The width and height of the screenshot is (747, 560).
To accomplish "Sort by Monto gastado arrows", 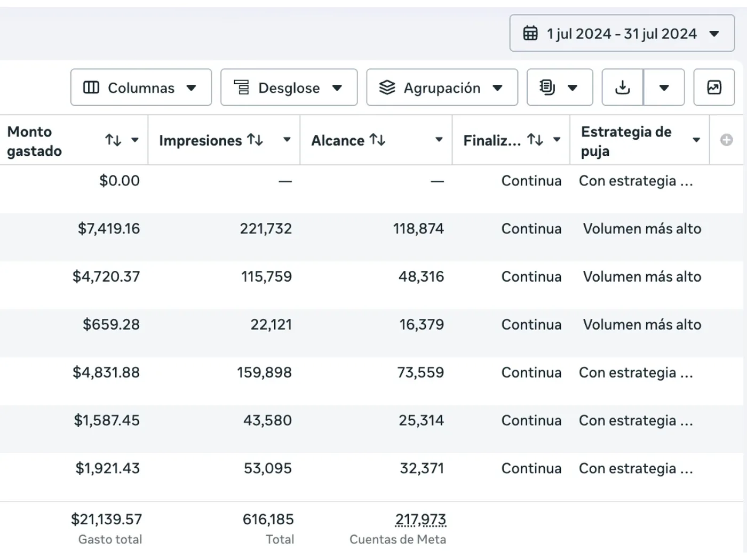I will tap(113, 140).
